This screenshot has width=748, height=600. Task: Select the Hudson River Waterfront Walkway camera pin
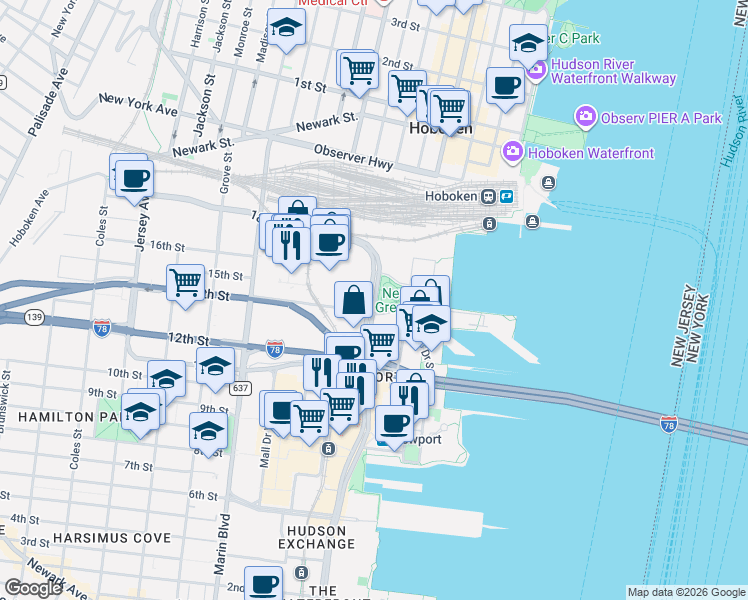(x=537, y=70)
